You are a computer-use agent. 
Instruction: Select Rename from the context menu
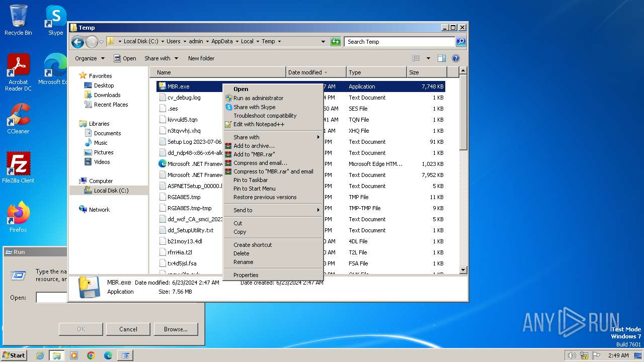273,262
